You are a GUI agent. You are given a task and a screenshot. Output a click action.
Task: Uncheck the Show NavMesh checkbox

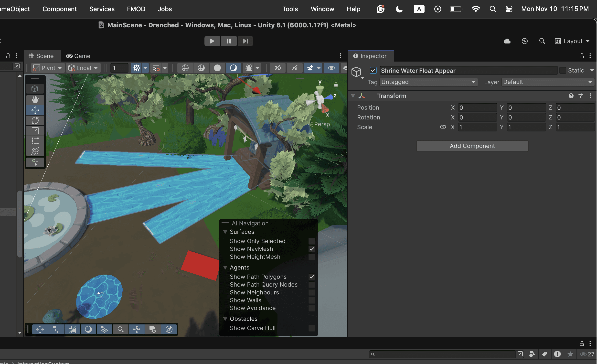pos(312,249)
